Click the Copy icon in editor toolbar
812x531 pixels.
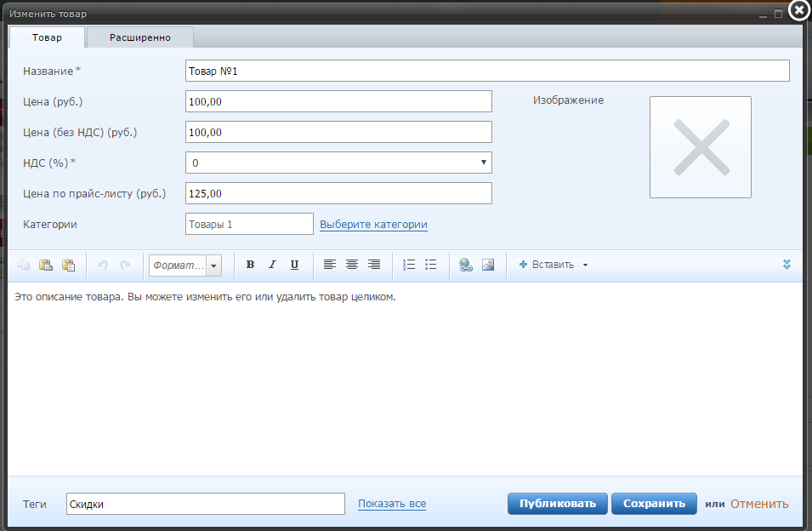(x=23, y=265)
